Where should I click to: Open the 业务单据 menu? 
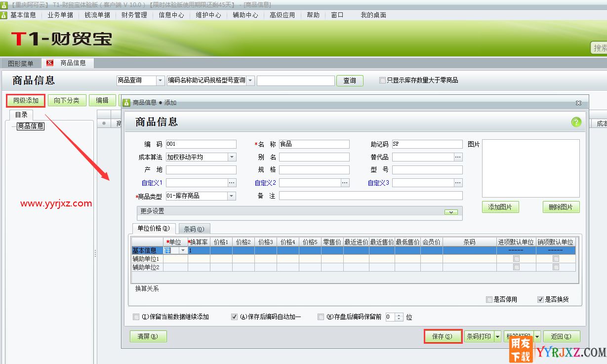(x=60, y=15)
